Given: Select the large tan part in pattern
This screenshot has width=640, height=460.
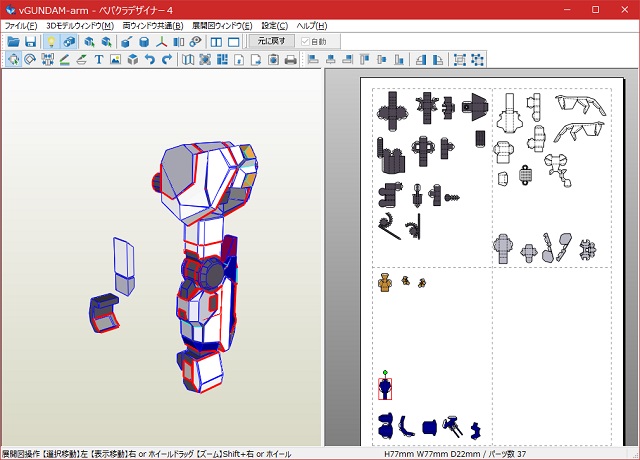Looking at the screenshot, I should pyautogui.click(x=385, y=282).
